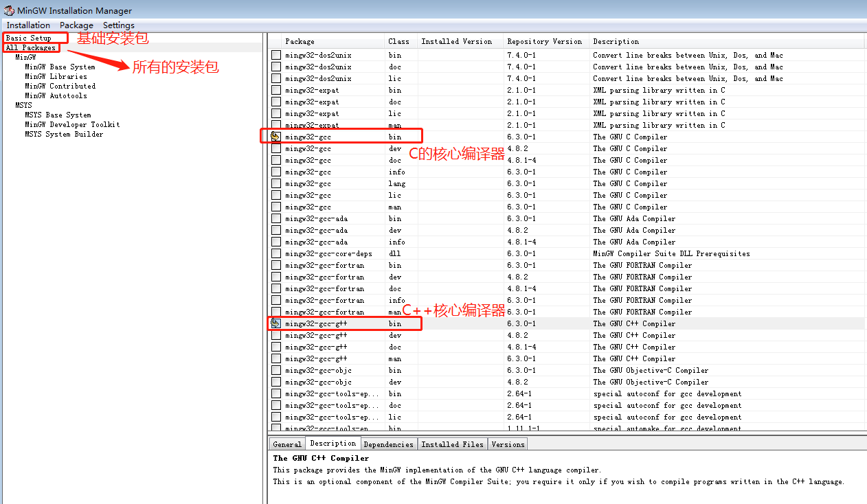This screenshot has width=867, height=504.
Task: Expand the All Packages tree node
Action: point(31,47)
